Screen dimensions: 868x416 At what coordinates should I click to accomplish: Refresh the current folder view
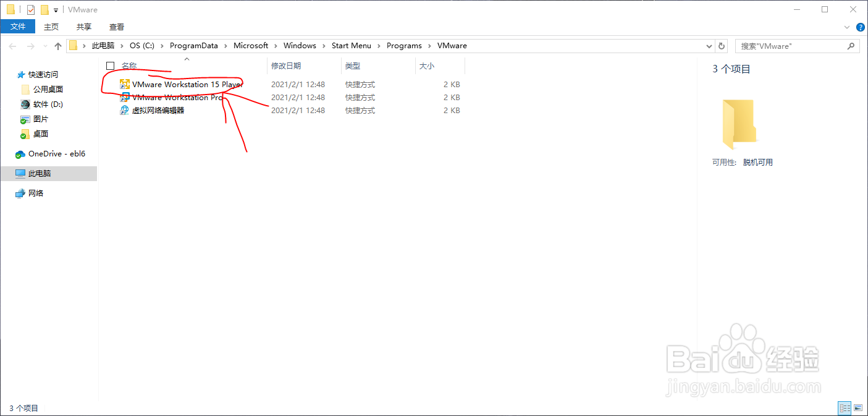[722, 46]
